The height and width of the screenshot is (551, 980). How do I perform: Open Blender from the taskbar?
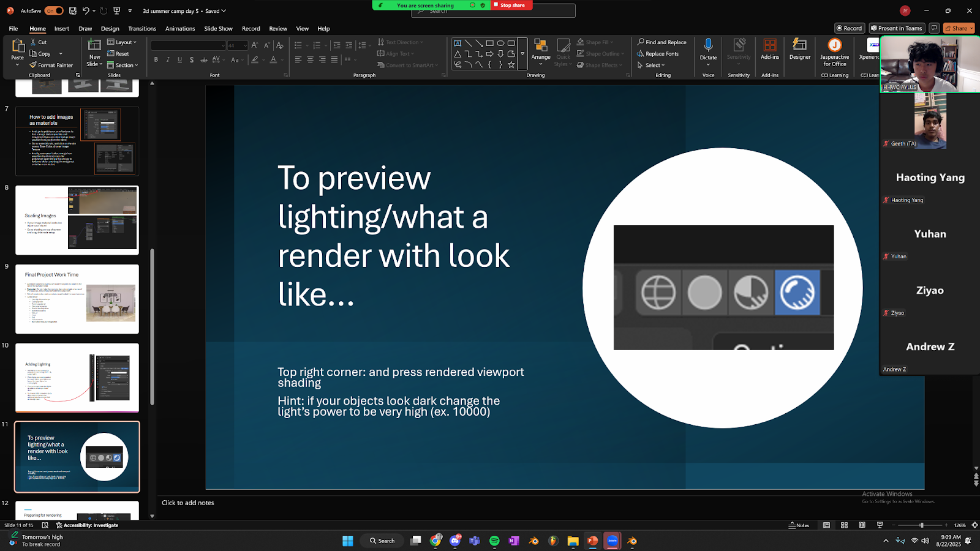click(533, 541)
